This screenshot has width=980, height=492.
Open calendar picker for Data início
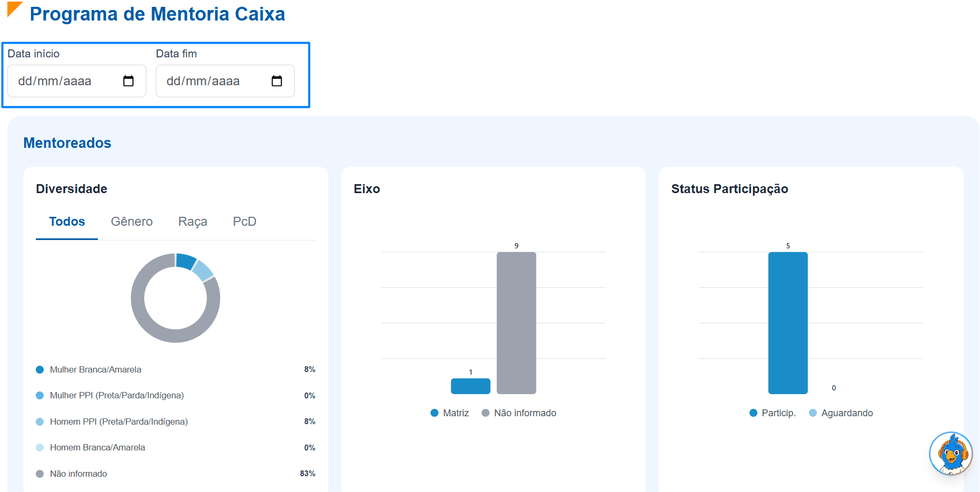[128, 81]
